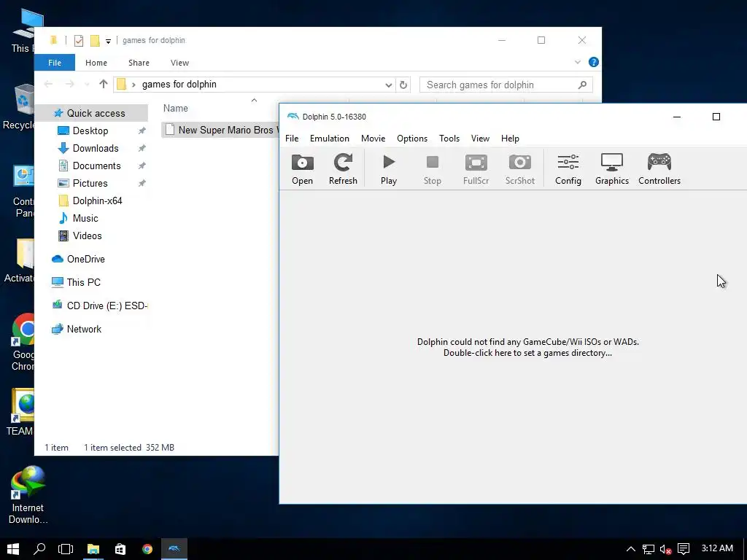This screenshot has height=560, width=747.
Task: Open Dolphin's View menu
Action: tap(480, 139)
